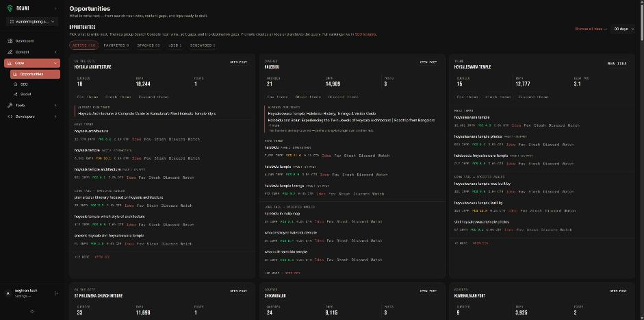This screenshot has width=644, height=320.
Task: Open SEO under Grow
Action: [24, 84]
